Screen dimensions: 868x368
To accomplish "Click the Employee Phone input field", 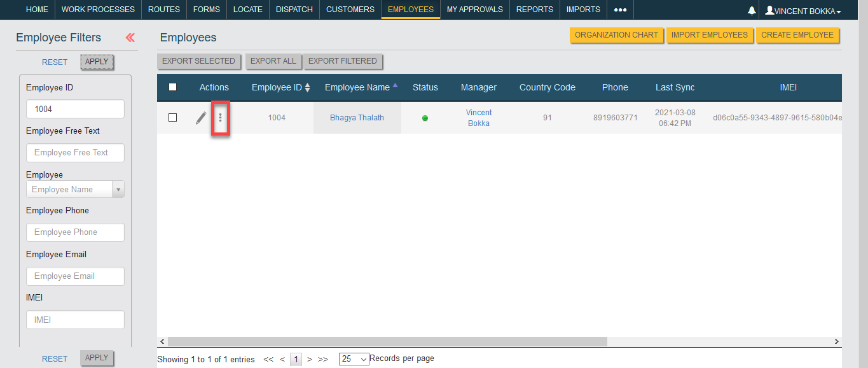I will 75,232.
